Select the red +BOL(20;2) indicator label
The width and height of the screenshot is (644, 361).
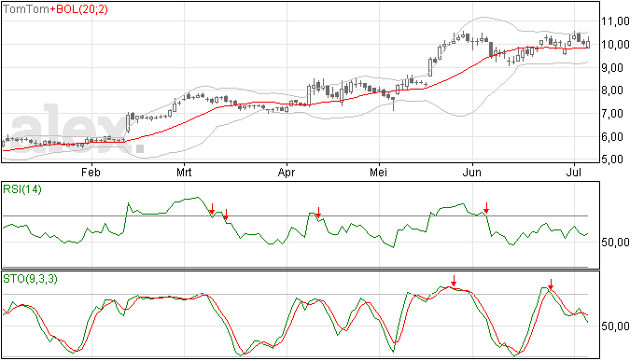(x=78, y=9)
